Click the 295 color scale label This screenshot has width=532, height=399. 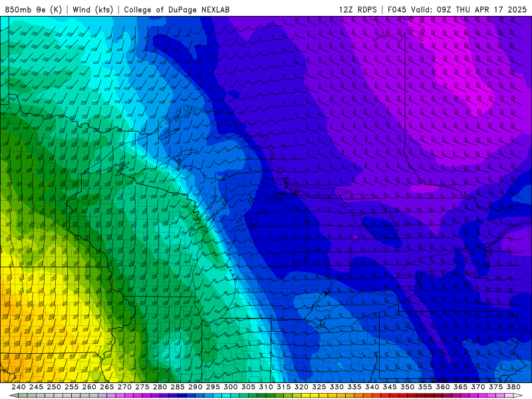[x=213, y=387]
